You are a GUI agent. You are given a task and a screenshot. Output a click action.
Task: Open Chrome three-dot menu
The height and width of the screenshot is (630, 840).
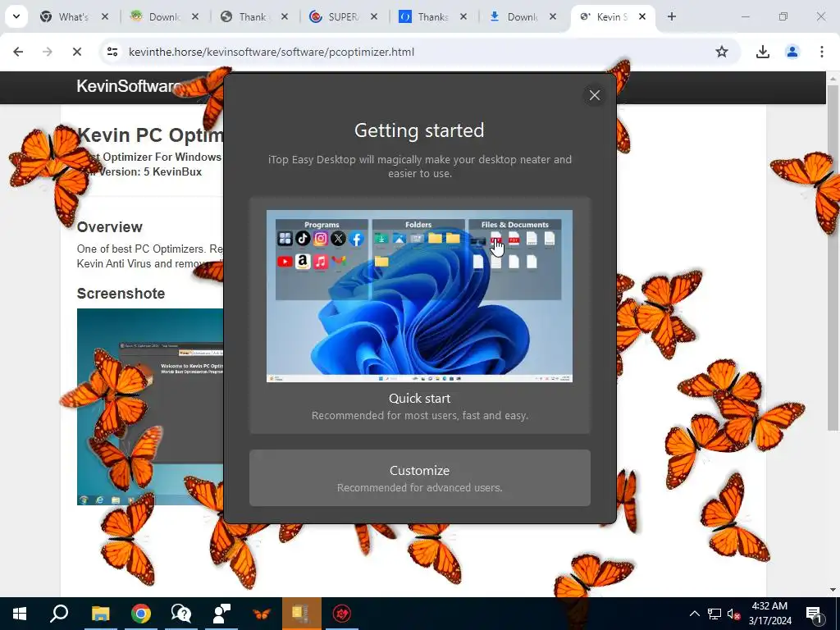coord(822,52)
